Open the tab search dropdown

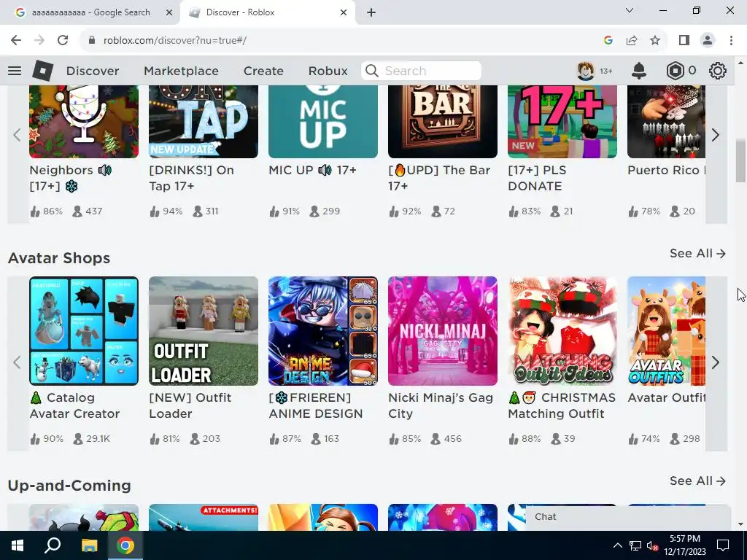coord(630,10)
